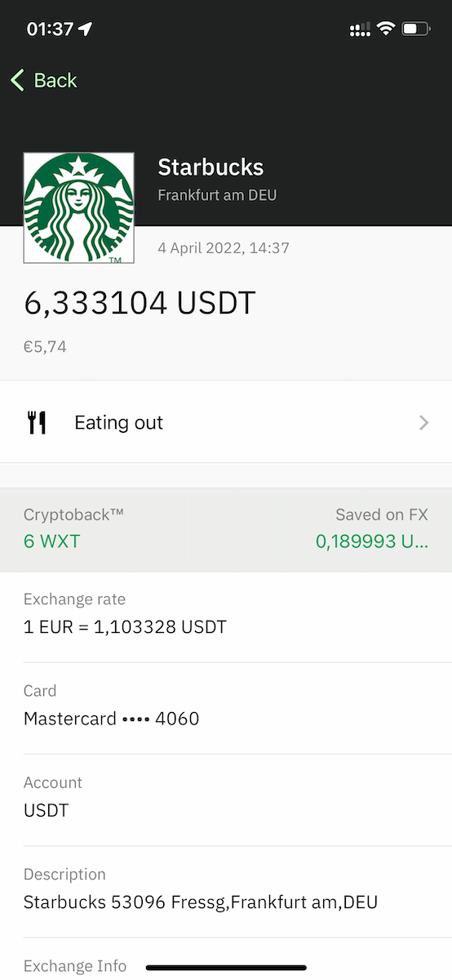The image size is (452, 980).
Task: Expand the Eating out category chevron
Action: pos(423,422)
